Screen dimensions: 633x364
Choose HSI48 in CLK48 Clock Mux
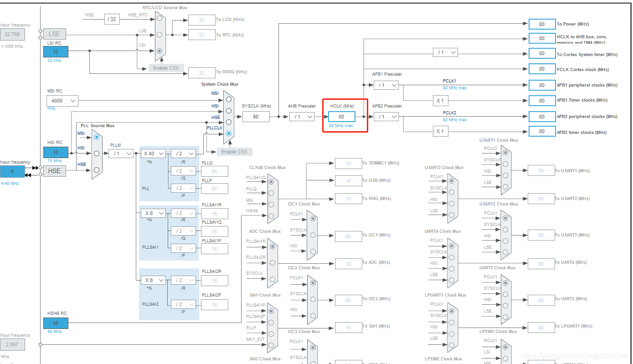272,215
